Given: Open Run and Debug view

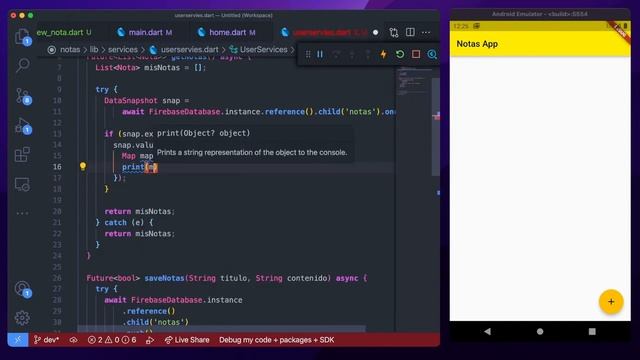Looking at the screenshot, I should click(x=22, y=126).
